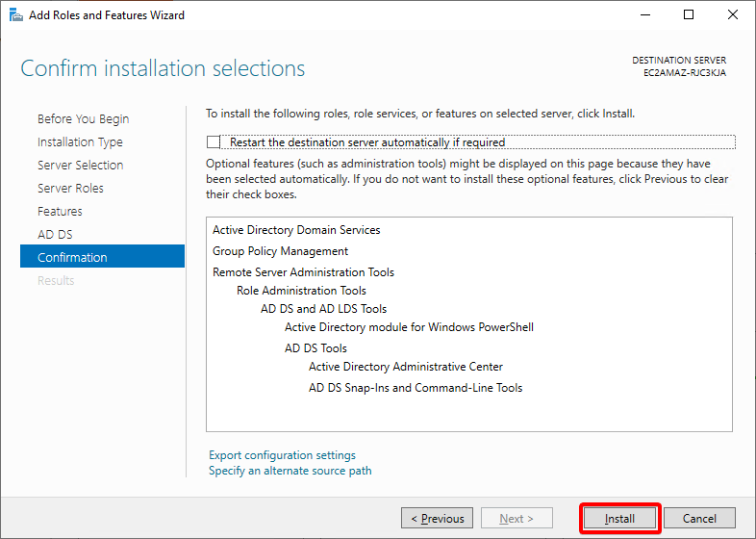Close the wizard with the X icon
This screenshot has height=539, width=756.
coord(732,15)
